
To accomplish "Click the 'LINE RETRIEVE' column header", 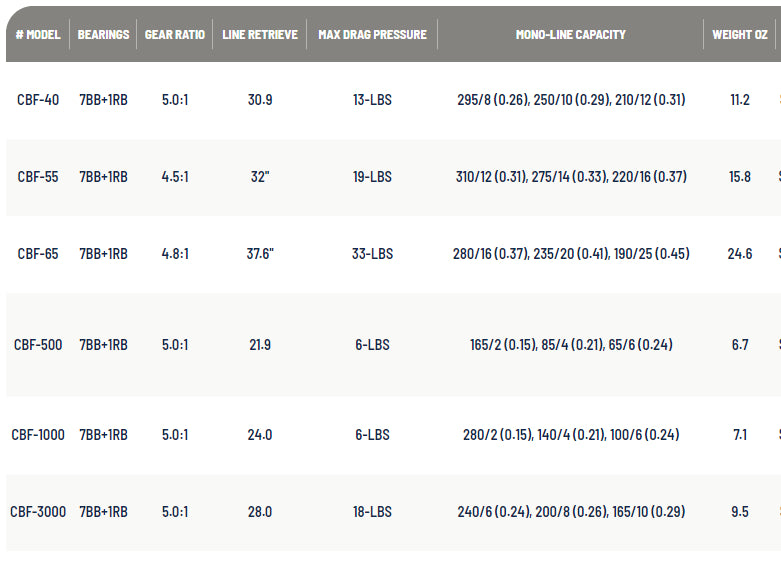I will tap(260, 34).
